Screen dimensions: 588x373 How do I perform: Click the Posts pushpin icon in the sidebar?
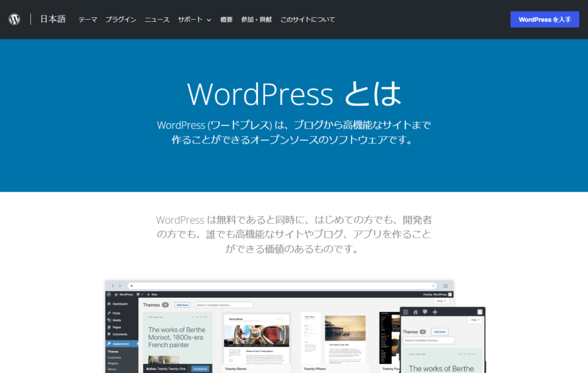[108, 313]
